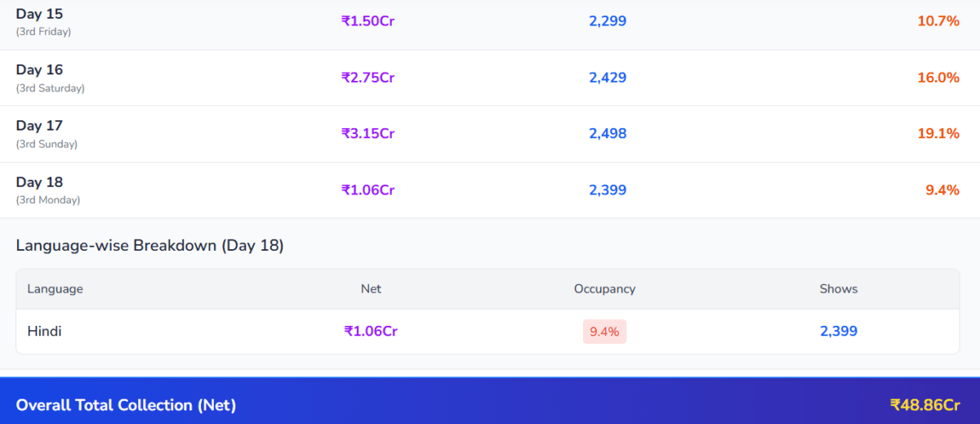The height and width of the screenshot is (424, 980).
Task: Click the 19.1% occupancy value
Action: coord(938,133)
